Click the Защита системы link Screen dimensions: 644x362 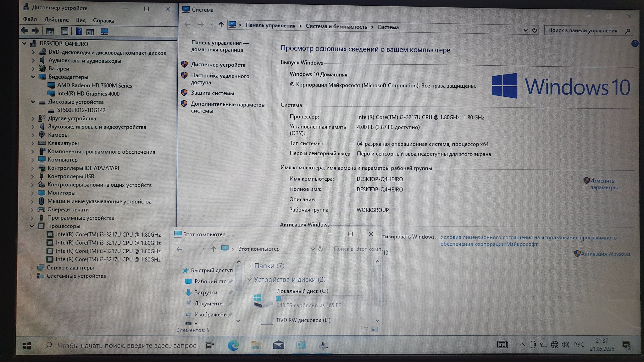212,93
